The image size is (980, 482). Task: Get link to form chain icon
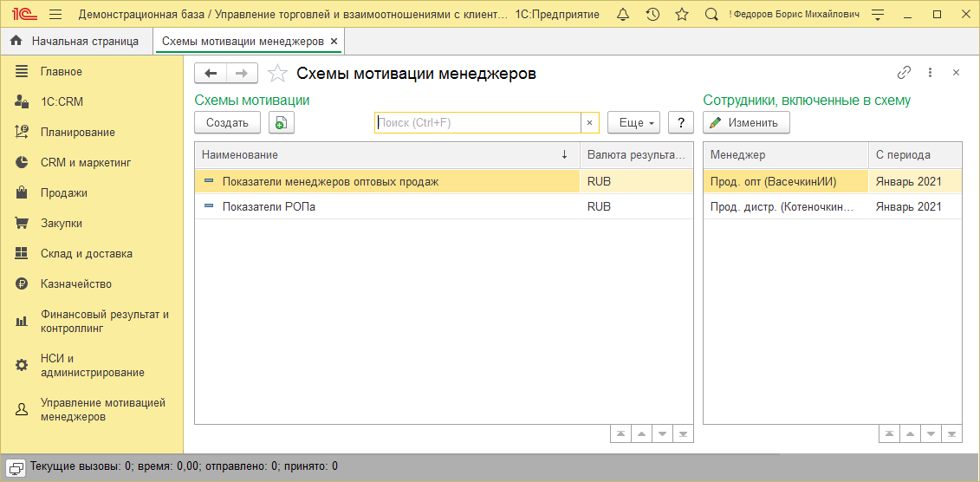click(x=904, y=73)
